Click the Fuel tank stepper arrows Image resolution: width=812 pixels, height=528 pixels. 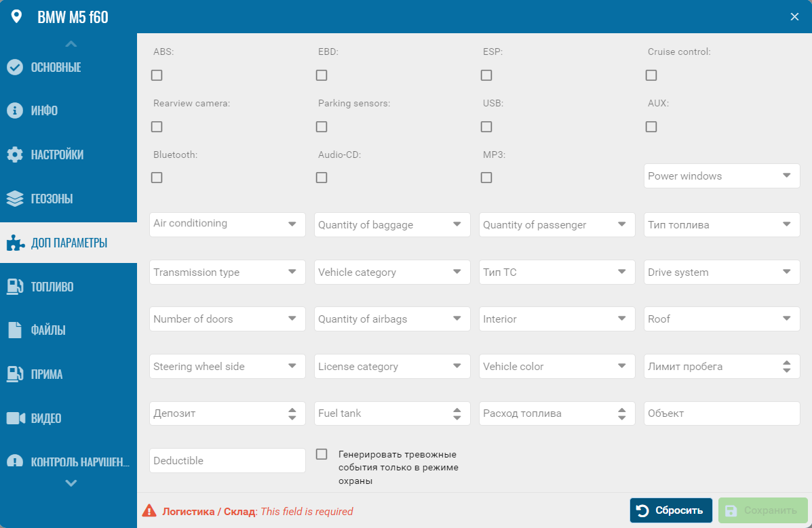pyautogui.click(x=457, y=413)
